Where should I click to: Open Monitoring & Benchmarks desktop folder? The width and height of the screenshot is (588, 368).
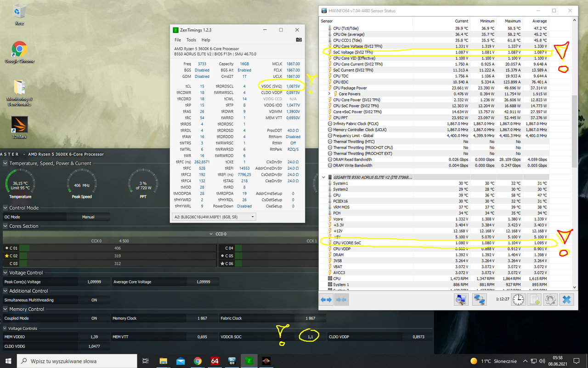19,92
